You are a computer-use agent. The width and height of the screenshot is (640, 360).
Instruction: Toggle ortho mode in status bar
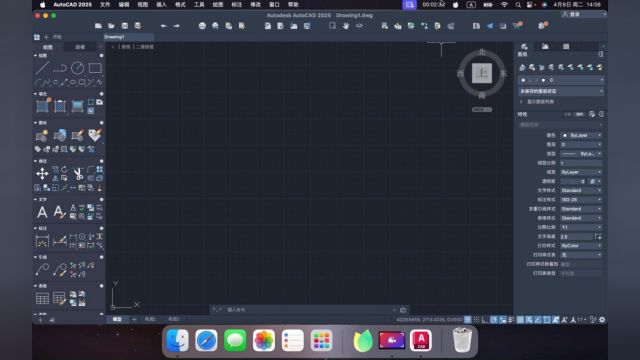(x=485, y=320)
